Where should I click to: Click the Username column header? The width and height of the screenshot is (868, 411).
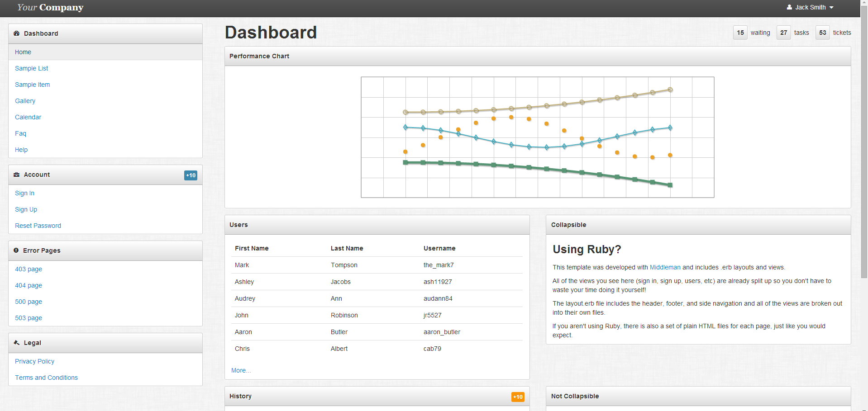coord(439,248)
